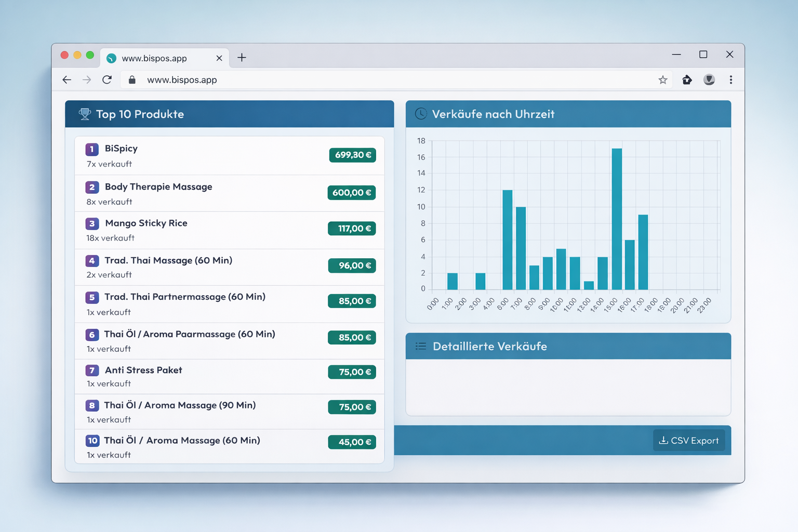Click rank badge 7 for Anti Stress Paket
The image size is (798, 532).
92,370
